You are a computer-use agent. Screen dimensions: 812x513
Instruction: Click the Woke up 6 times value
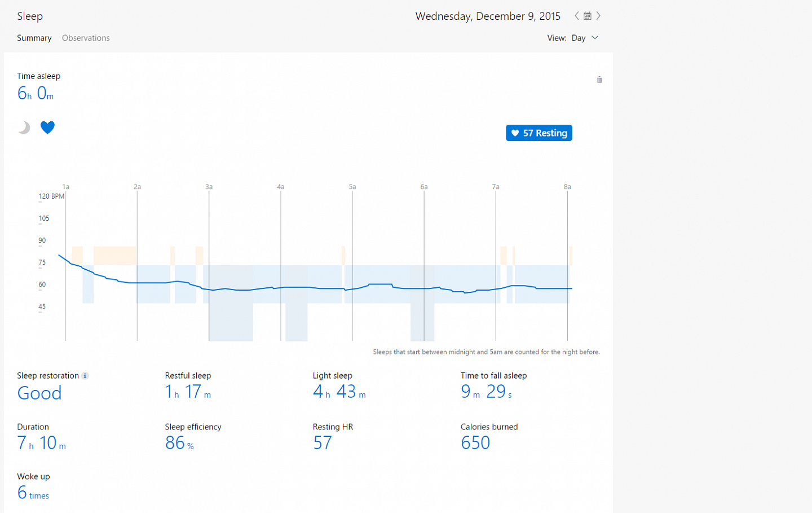point(33,493)
